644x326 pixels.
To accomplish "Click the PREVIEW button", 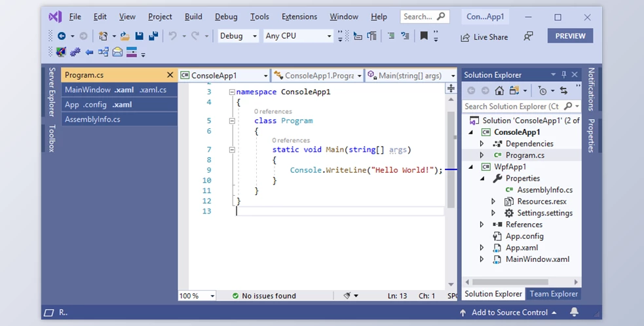I will pos(570,36).
